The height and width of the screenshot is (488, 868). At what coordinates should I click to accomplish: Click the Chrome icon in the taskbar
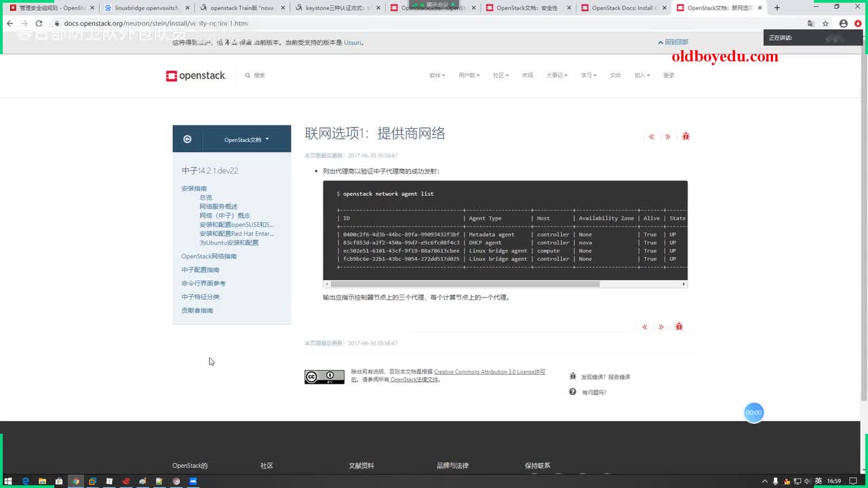[x=76, y=481]
